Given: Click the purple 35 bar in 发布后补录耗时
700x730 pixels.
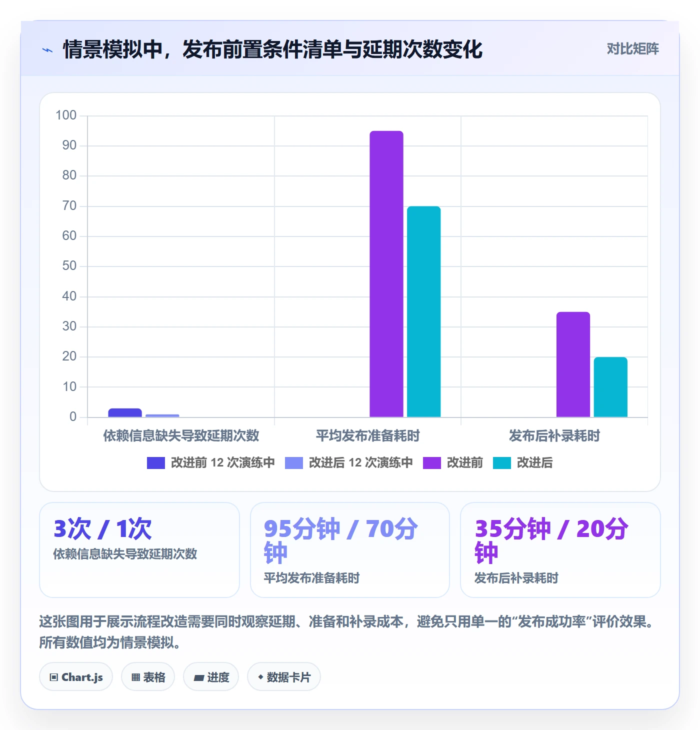Looking at the screenshot, I should 573,364.
